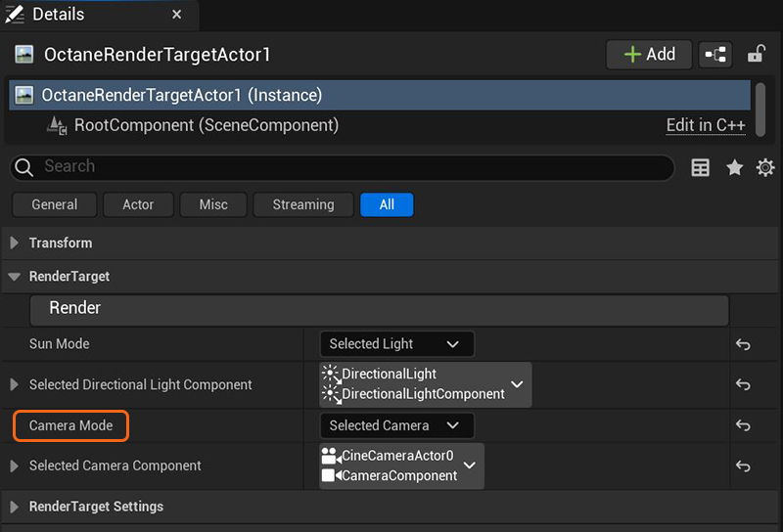Close the Details panel tab

(176, 15)
